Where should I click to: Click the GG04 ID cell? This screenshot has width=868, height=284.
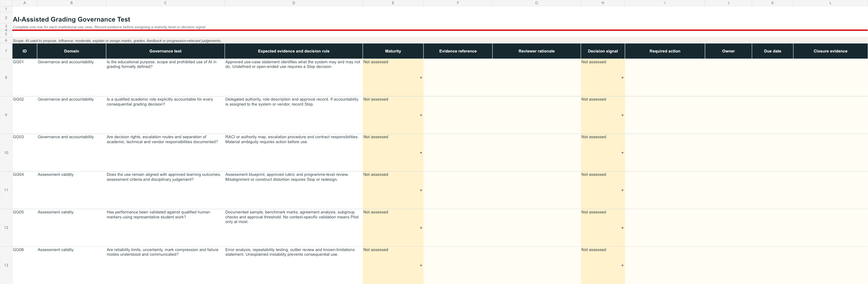[x=25, y=190]
